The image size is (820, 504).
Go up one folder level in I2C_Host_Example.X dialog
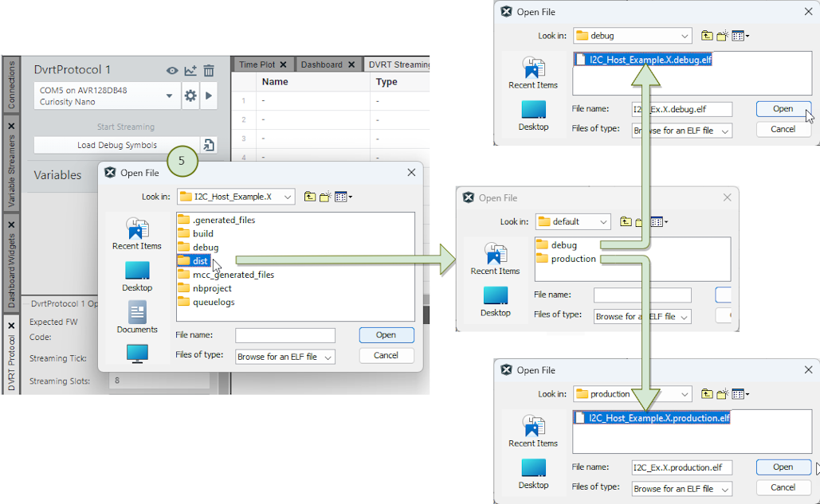point(309,197)
